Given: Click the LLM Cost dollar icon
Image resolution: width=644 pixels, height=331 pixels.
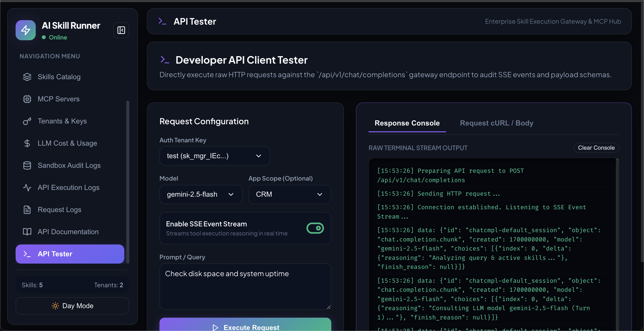Looking at the screenshot, I should click(27, 143).
